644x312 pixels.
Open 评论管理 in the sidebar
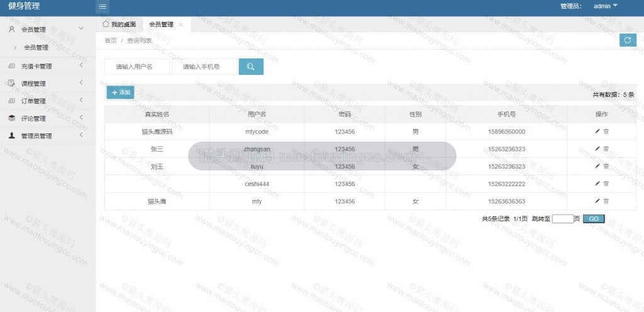pyautogui.click(x=34, y=119)
